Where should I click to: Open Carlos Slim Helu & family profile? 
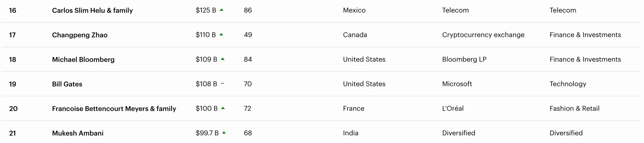point(92,10)
